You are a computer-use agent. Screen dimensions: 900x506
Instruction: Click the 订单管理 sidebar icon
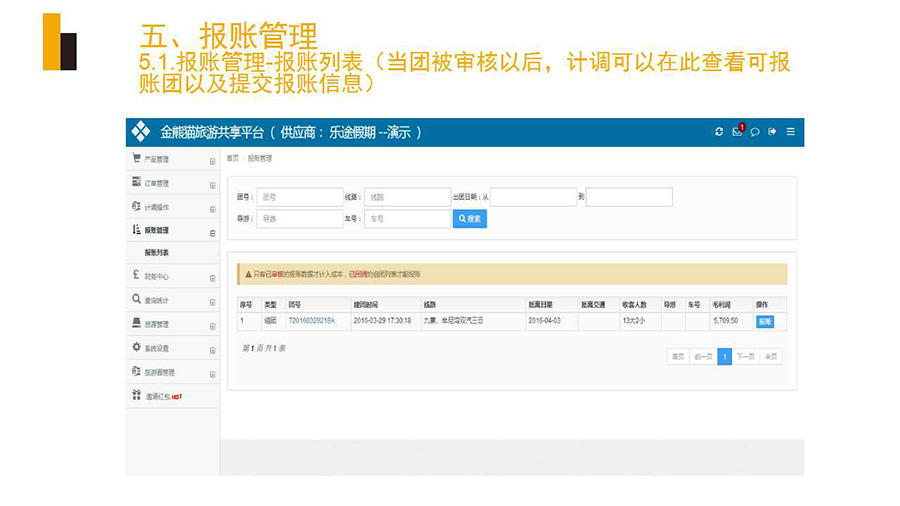pyautogui.click(x=136, y=182)
